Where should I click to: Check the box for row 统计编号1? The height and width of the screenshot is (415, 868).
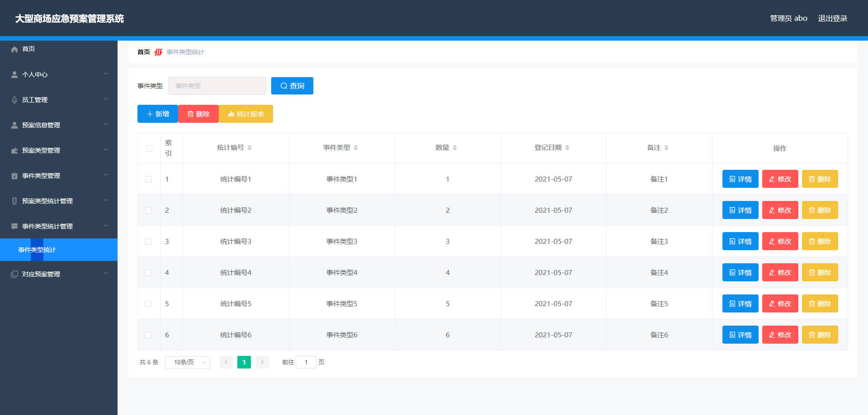(148, 179)
